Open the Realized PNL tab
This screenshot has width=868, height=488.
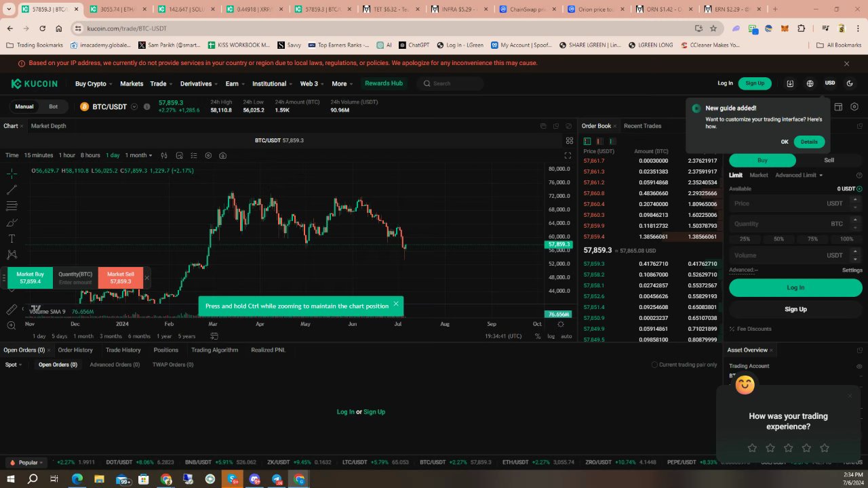[268, 350]
